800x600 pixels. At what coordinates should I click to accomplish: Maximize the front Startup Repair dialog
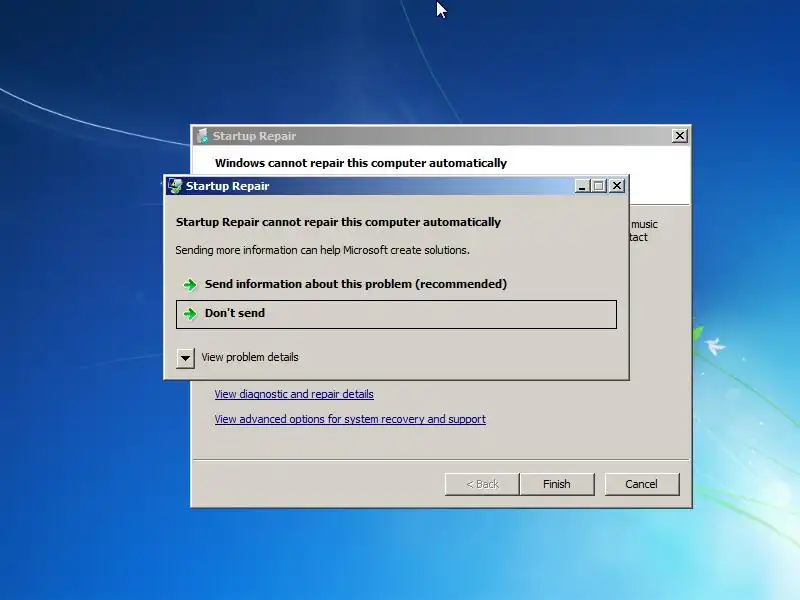pos(599,186)
